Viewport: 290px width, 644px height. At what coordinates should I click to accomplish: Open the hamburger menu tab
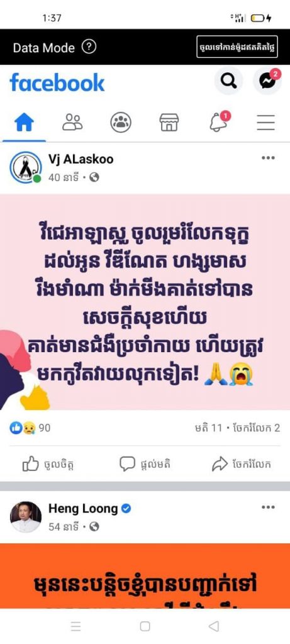(265, 123)
